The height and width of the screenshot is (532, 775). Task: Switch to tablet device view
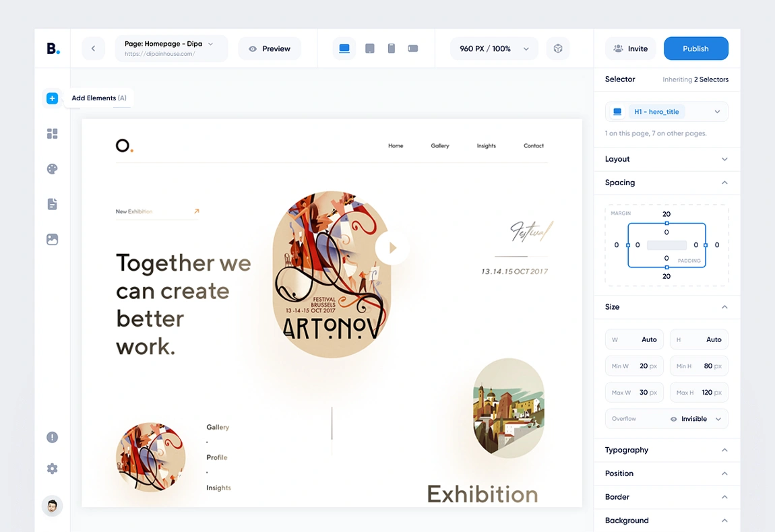(369, 48)
